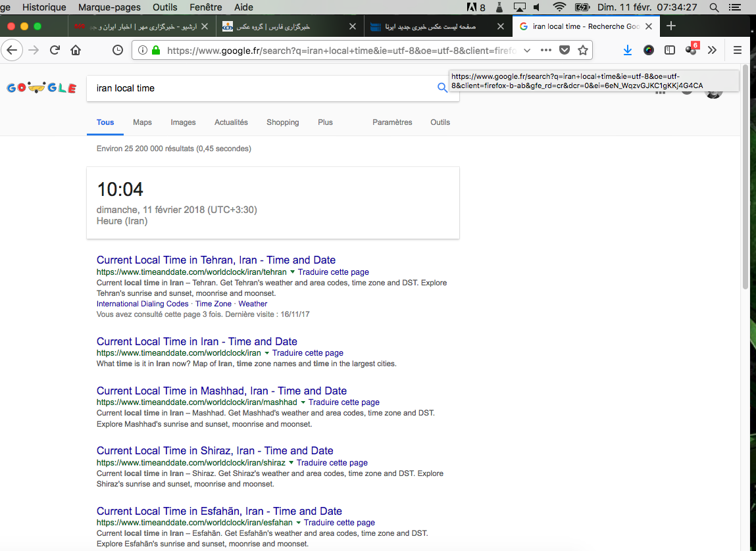Image resolution: width=756 pixels, height=551 pixels.
Task: Go back using the browser back arrow
Action: pyautogui.click(x=12, y=50)
